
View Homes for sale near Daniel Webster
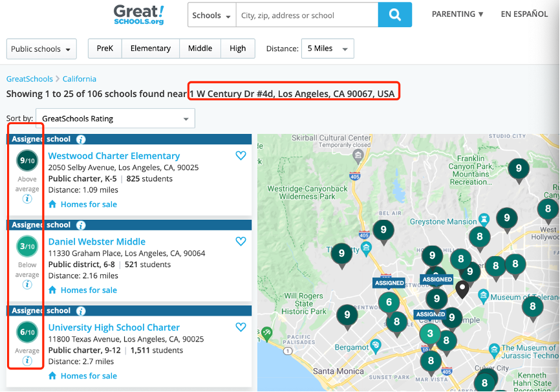click(x=89, y=290)
